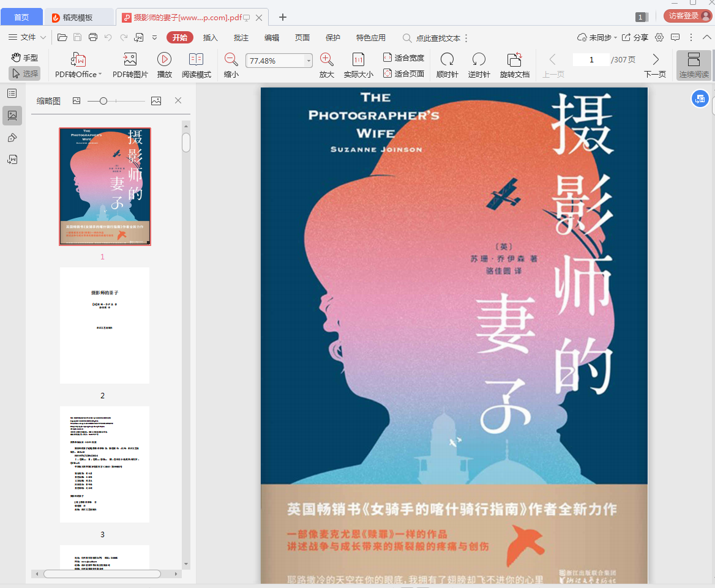Click 访客登录 login button

(688, 16)
